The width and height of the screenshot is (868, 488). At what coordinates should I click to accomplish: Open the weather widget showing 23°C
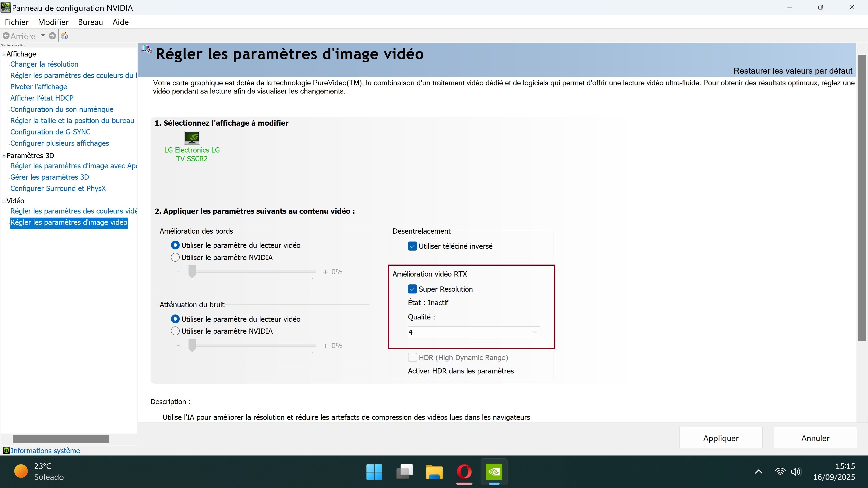[39, 472]
